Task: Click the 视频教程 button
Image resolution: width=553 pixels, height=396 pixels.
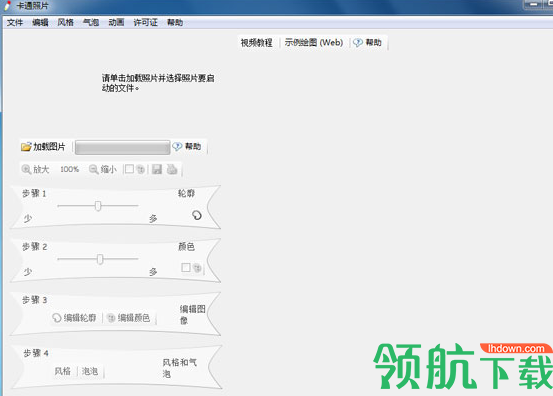Action: click(257, 43)
